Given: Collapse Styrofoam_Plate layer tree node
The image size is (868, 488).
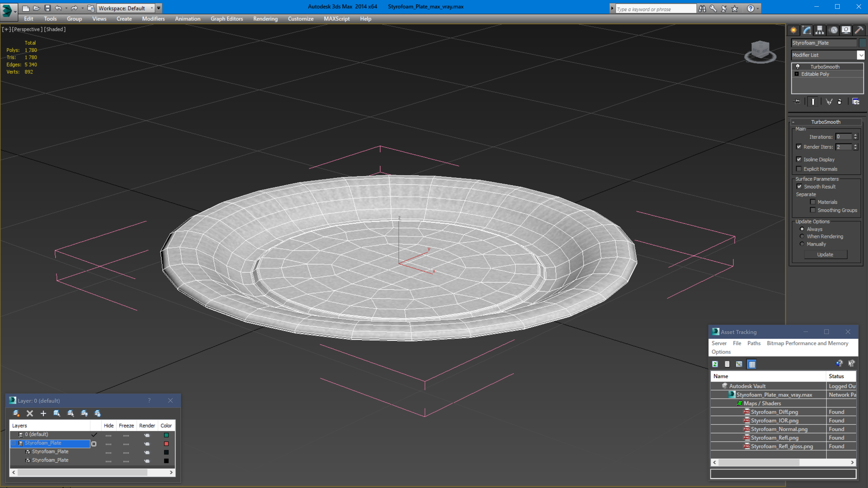Looking at the screenshot, I should [14, 443].
